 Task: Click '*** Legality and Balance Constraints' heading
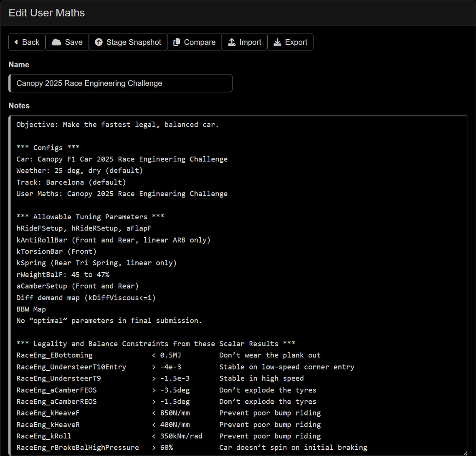tap(156, 344)
